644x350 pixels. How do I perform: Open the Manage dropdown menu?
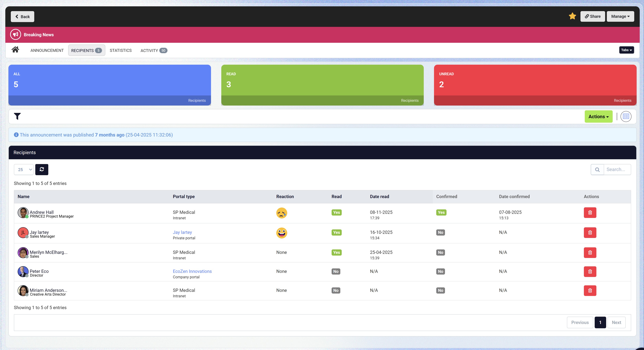coord(620,16)
